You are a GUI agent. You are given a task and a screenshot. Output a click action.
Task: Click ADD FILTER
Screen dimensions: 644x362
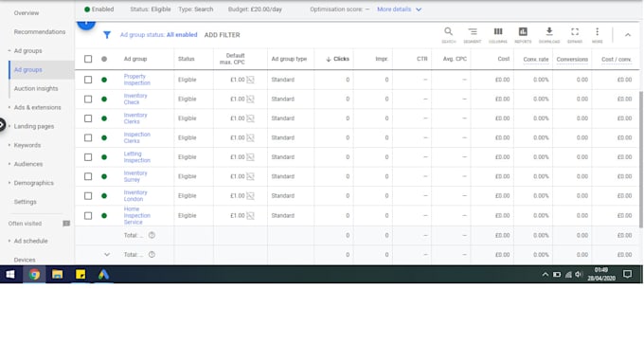pyautogui.click(x=222, y=35)
